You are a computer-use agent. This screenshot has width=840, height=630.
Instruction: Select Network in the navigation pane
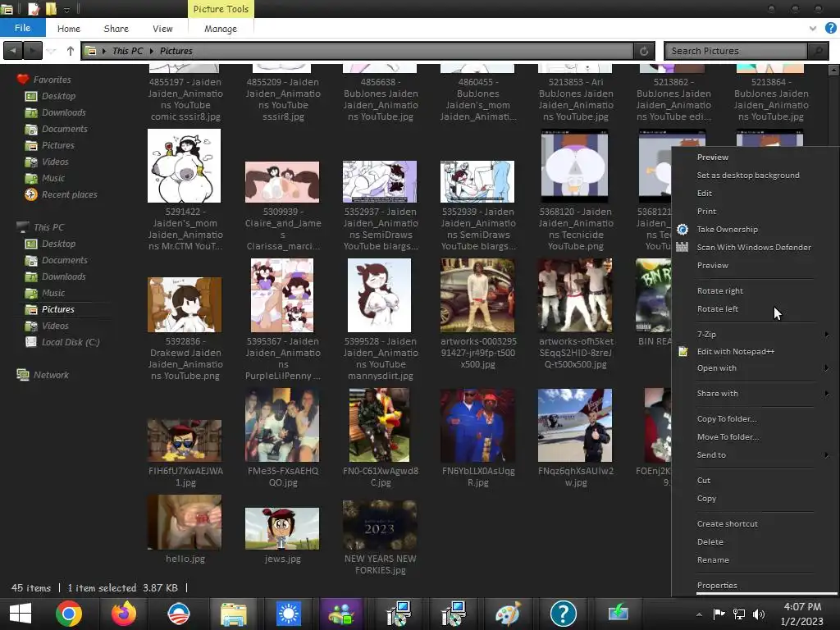(x=51, y=375)
